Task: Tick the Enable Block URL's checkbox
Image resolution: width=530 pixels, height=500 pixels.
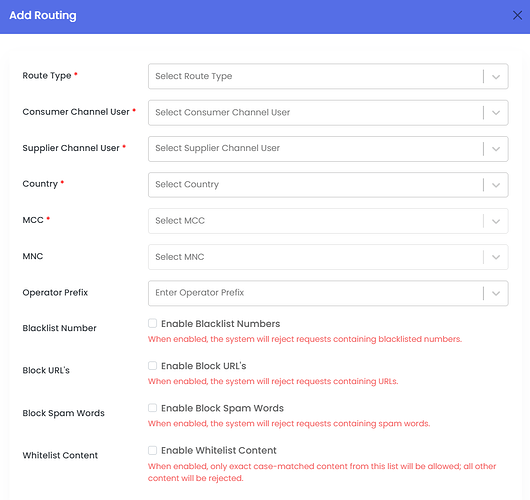Action: pos(152,365)
